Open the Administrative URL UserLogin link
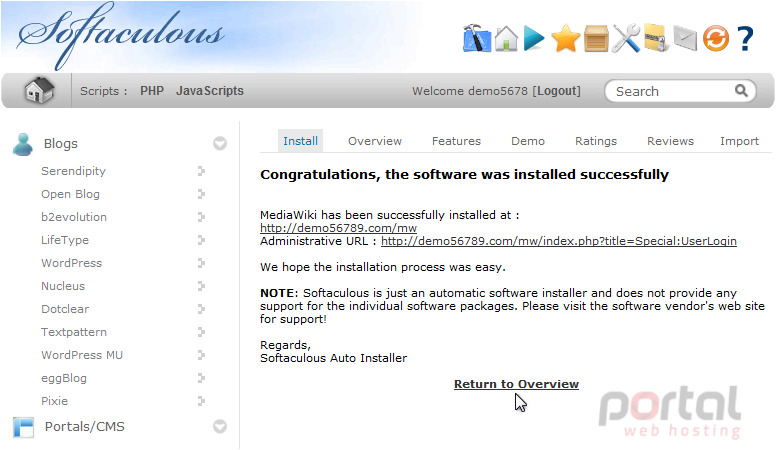This screenshot has height=450, width=776. (x=559, y=241)
